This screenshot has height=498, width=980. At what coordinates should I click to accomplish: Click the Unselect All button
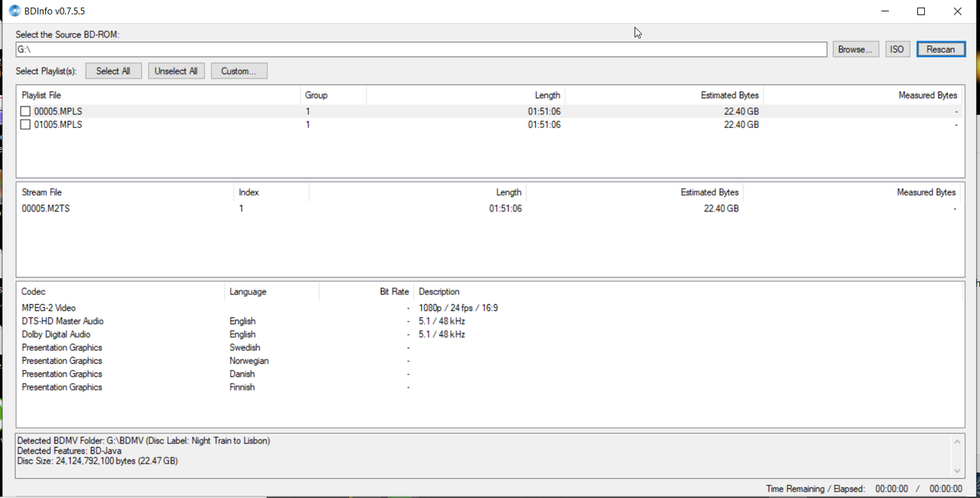coord(176,71)
